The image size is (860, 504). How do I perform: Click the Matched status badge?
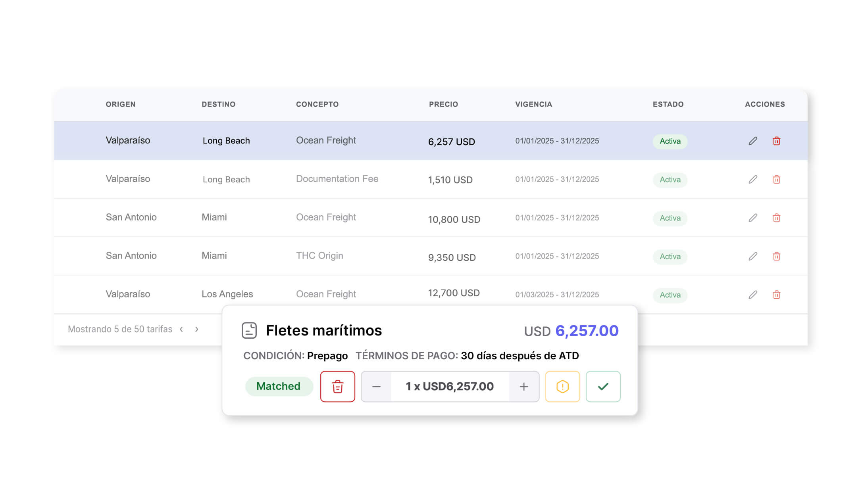click(x=279, y=386)
